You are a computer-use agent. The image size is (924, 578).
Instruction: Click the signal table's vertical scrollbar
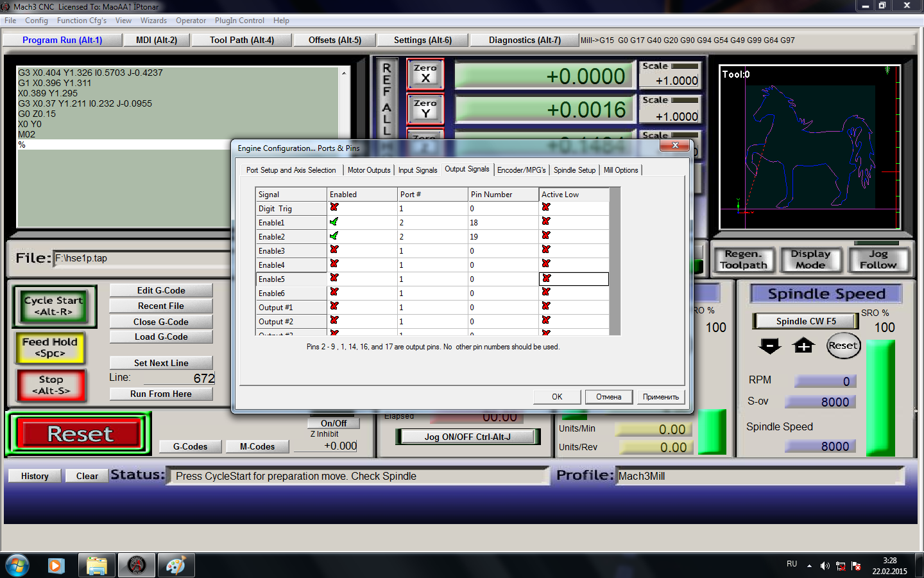tap(615, 261)
